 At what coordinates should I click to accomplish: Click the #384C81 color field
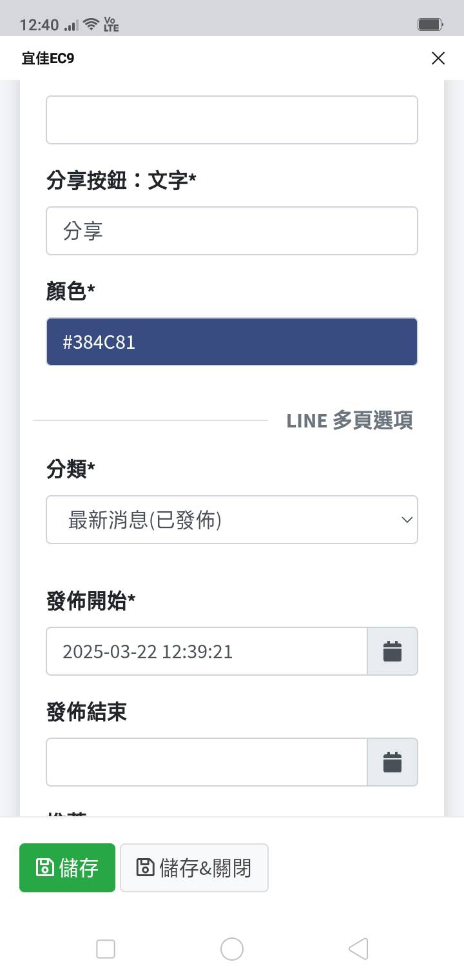tap(232, 342)
